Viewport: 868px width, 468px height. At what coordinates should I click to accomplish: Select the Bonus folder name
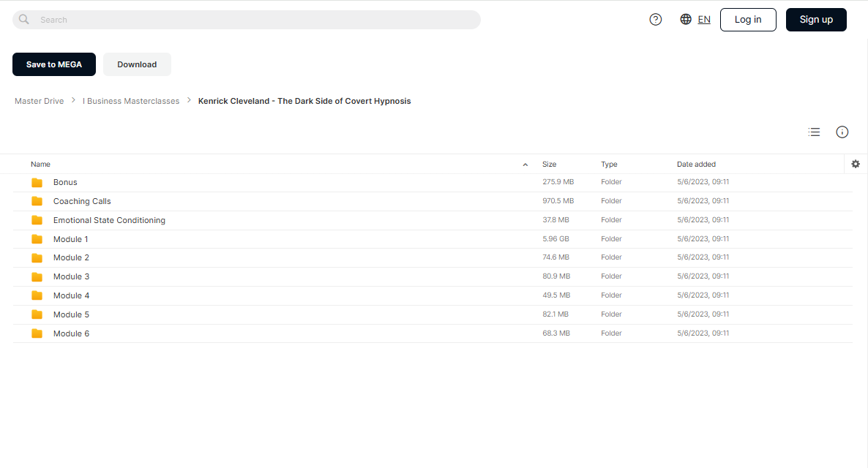point(65,182)
